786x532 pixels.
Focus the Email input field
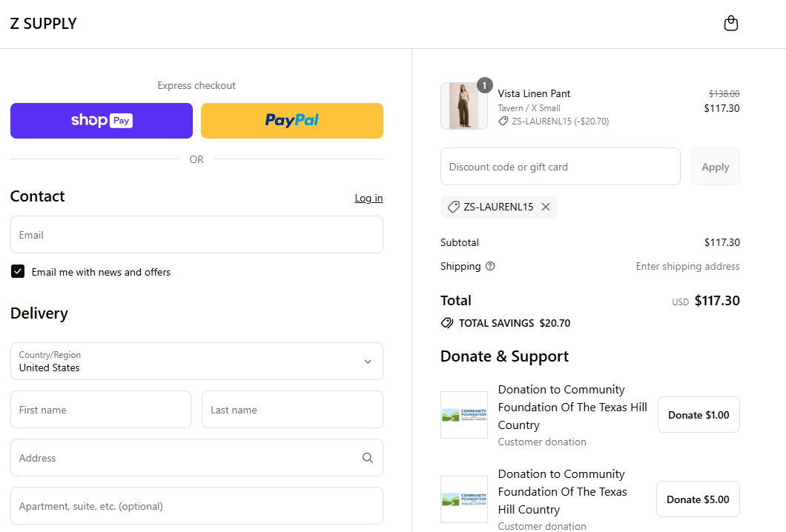point(196,234)
